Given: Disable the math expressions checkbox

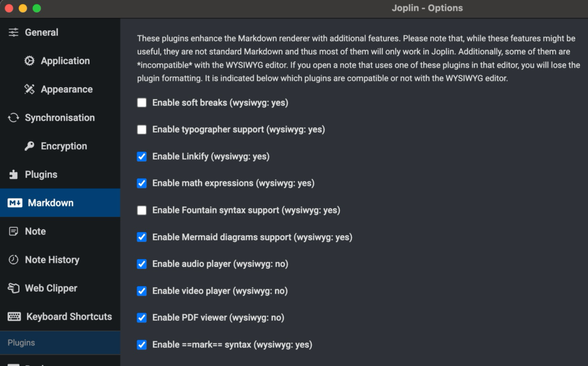Looking at the screenshot, I should [142, 184].
